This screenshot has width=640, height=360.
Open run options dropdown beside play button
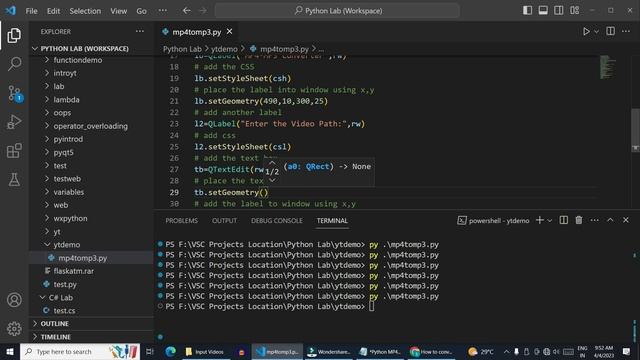(x=596, y=31)
